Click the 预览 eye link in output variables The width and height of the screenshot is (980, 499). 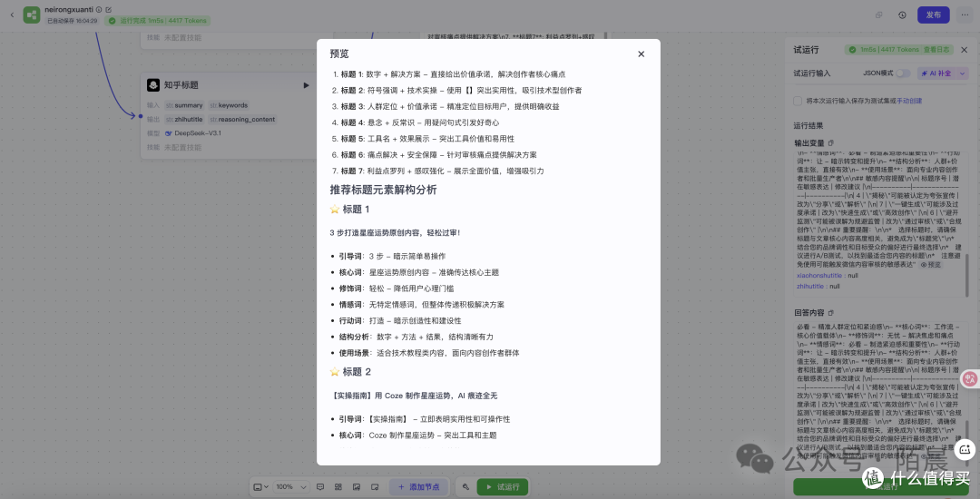coord(930,265)
